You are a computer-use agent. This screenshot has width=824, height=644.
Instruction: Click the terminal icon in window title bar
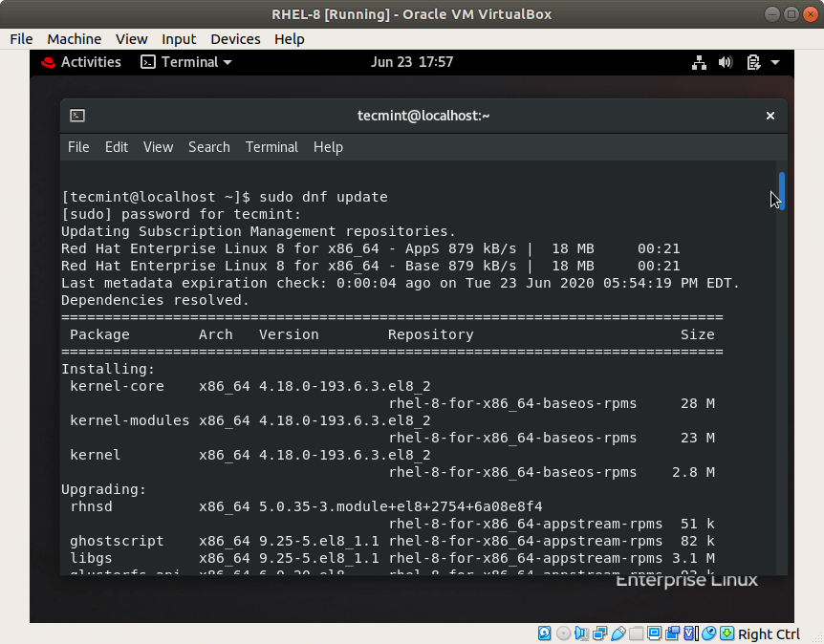77,116
